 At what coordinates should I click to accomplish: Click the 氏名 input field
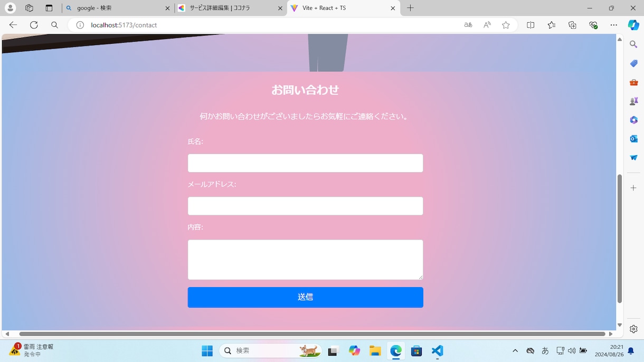pyautogui.click(x=305, y=163)
